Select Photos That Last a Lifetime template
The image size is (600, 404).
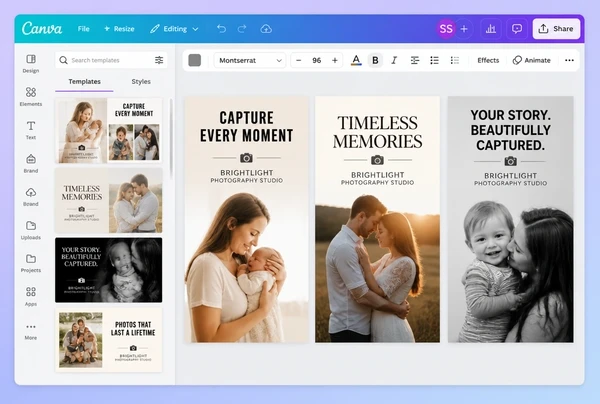(x=109, y=340)
